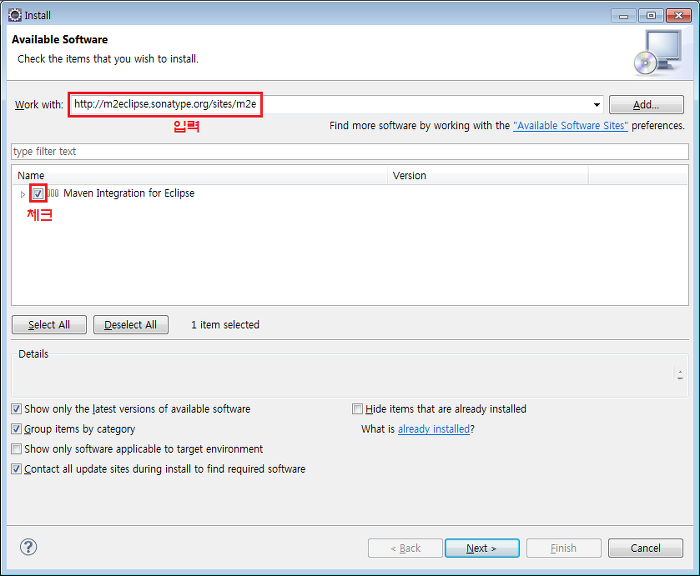Click the Version column header
The width and height of the screenshot is (700, 576).
click(487, 175)
